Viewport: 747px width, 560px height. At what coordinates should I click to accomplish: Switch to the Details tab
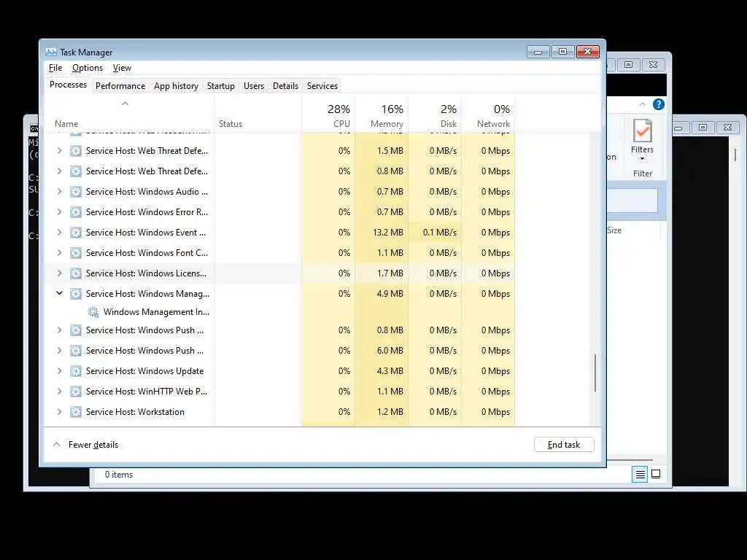[x=285, y=86]
